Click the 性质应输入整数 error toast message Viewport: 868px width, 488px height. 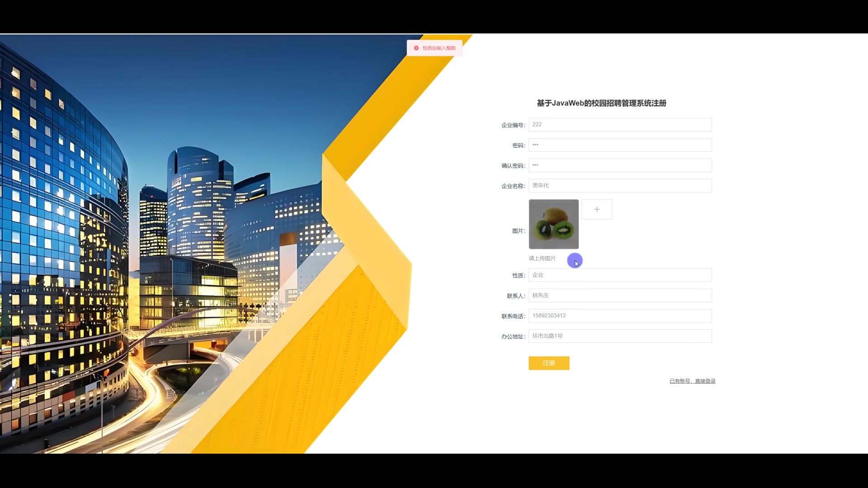(439, 48)
